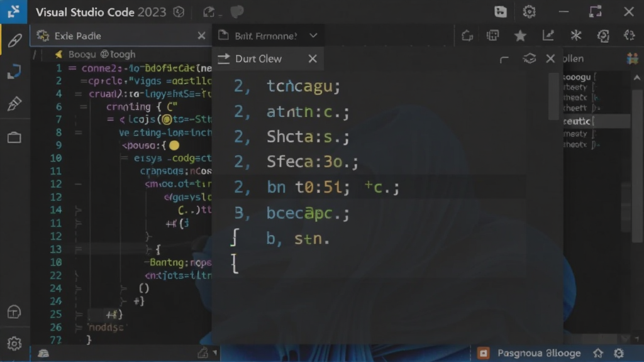This screenshot has height=362, width=644.
Task: Toggle fold marker at line 14
Action: pos(78,210)
